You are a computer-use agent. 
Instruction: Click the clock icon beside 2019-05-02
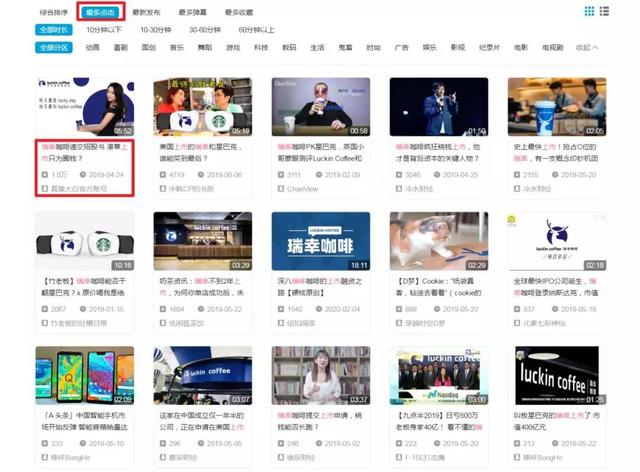[319, 443]
